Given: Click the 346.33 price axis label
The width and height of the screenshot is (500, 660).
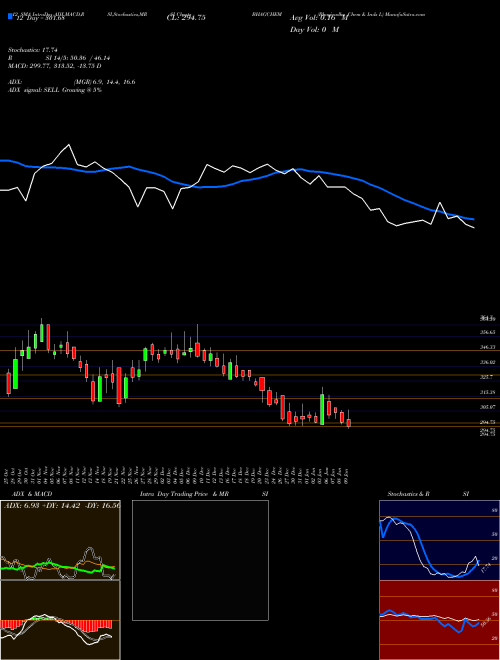Looking at the screenshot, I should pyautogui.click(x=487, y=347).
